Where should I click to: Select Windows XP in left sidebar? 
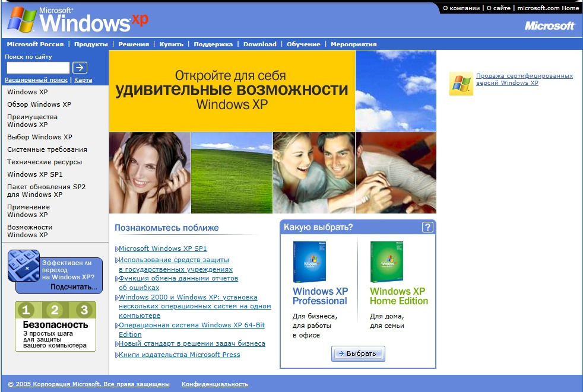tap(27, 92)
